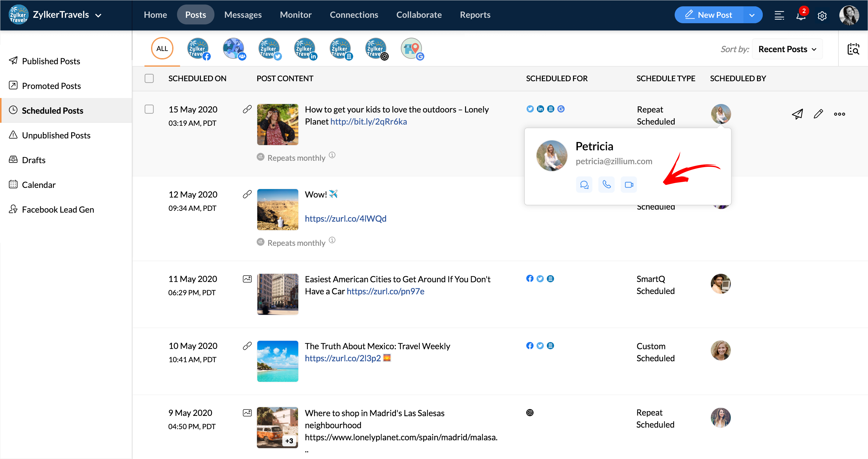Viewport: 868px width, 459px height.
Task: Open the three-dots more options on first post
Action: point(839,114)
